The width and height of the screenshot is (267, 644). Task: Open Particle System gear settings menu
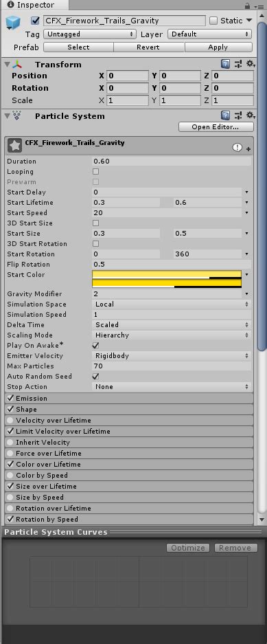point(251,115)
